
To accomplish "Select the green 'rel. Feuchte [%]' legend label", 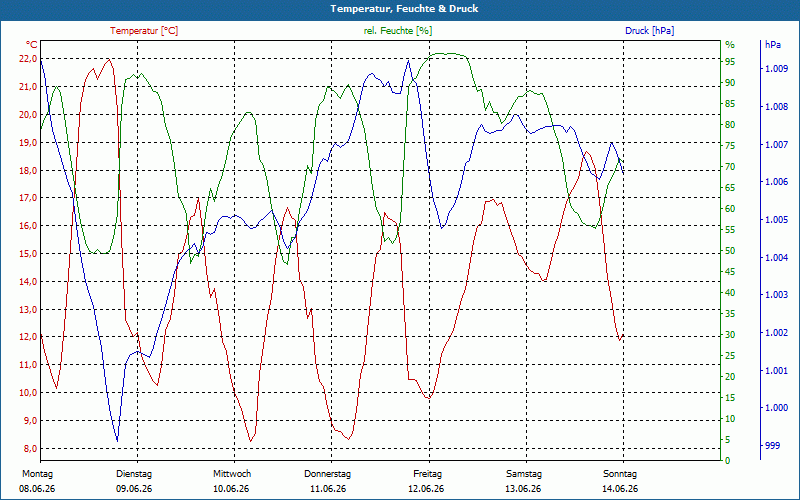I will (x=397, y=31).
